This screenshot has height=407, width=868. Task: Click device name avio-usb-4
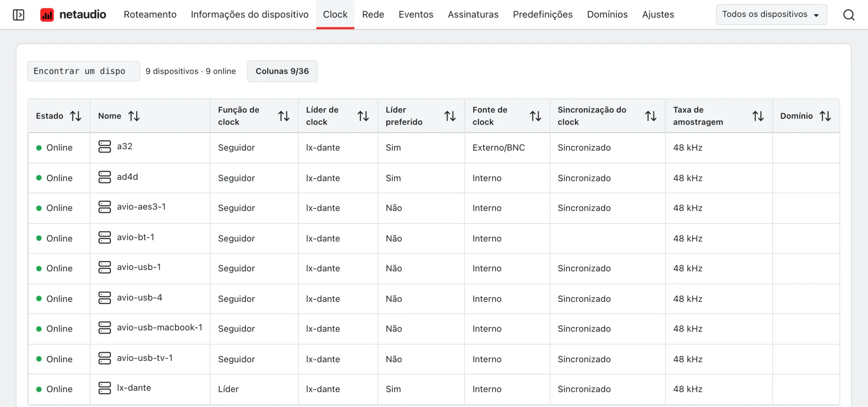click(x=140, y=298)
